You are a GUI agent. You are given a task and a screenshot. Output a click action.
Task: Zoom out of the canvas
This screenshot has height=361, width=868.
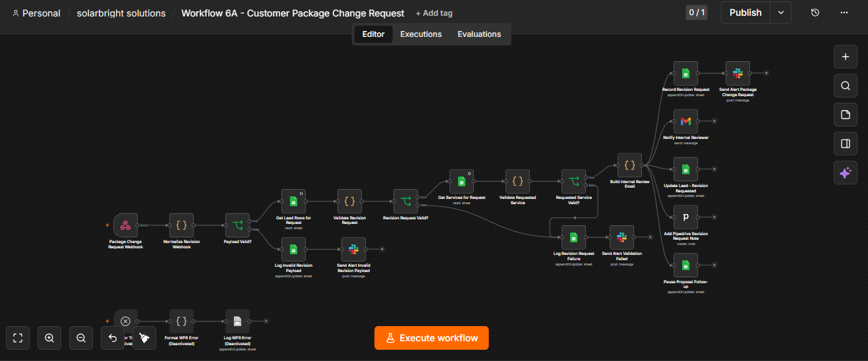[x=81, y=338]
